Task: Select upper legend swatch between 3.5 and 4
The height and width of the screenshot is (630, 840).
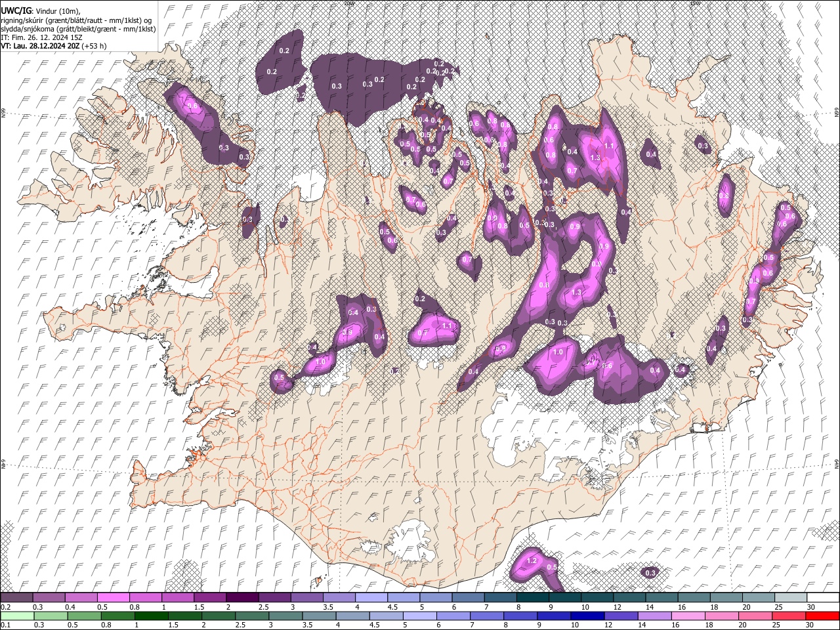Action: pyautogui.click(x=339, y=597)
